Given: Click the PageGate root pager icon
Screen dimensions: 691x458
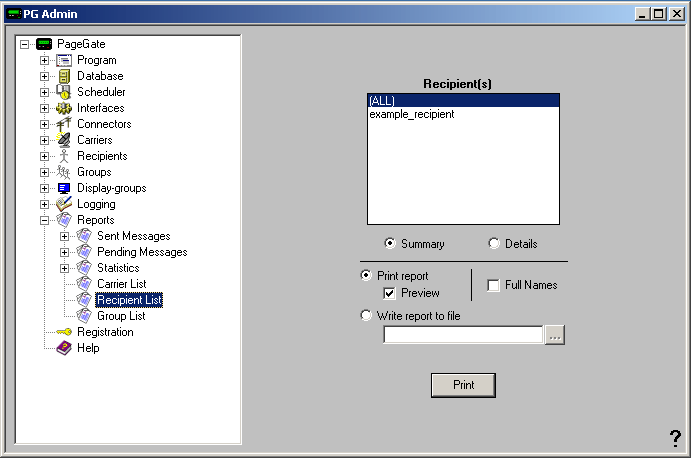Looking at the screenshot, I should click(x=44, y=44).
